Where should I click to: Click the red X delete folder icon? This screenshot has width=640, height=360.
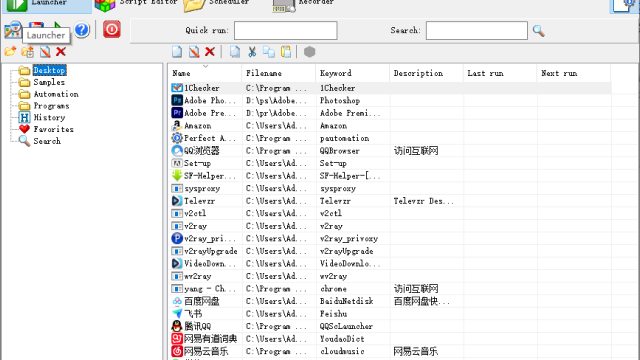(x=61, y=52)
